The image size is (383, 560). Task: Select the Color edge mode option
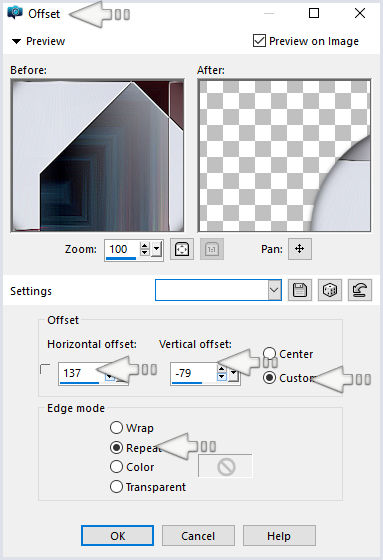(116, 466)
